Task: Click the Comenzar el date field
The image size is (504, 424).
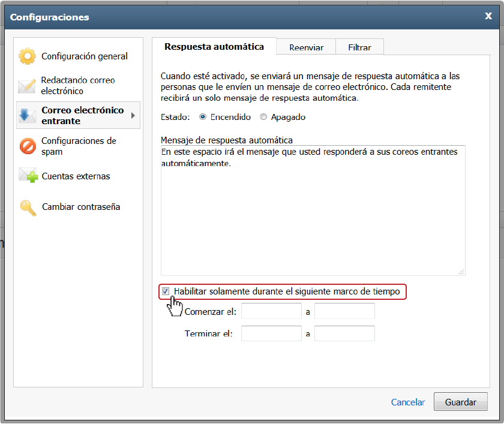Action: (x=271, y=311)
